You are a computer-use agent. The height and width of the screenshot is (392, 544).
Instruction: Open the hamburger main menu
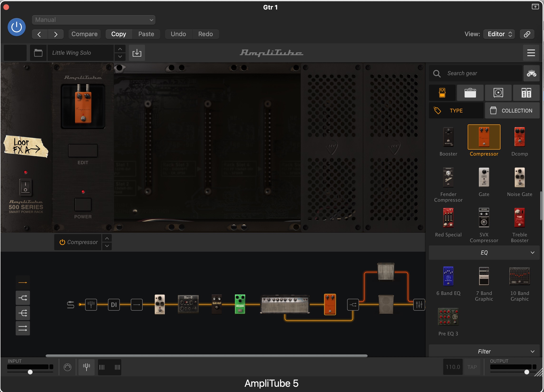tap(531, 53)
